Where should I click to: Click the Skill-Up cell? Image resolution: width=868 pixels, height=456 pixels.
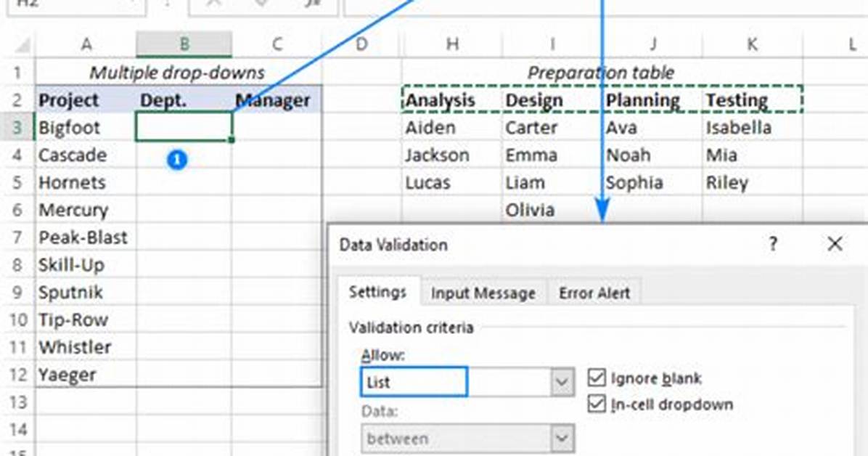point(86,265)
